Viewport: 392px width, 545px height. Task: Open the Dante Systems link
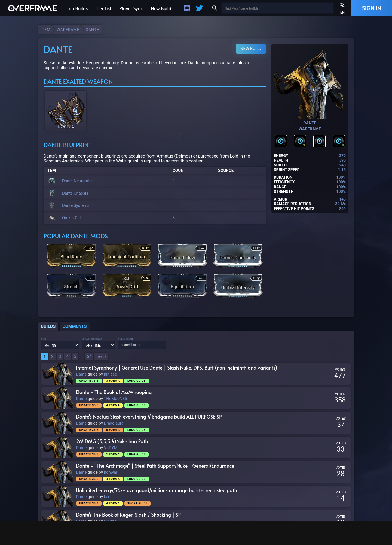coord(76,205)
